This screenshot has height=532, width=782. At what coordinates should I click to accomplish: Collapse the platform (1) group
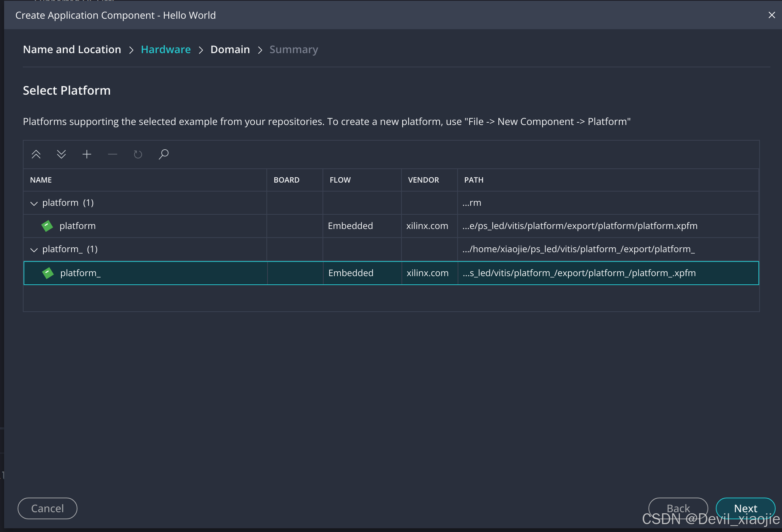pos(34,203)
